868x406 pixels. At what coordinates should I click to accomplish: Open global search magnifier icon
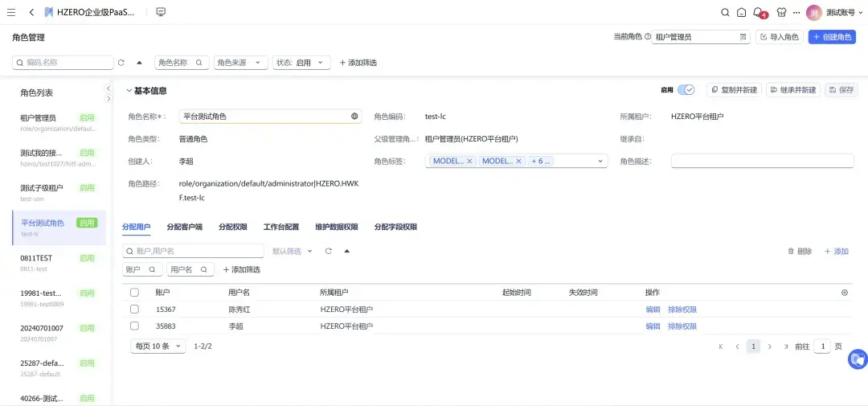coord(725,12)
